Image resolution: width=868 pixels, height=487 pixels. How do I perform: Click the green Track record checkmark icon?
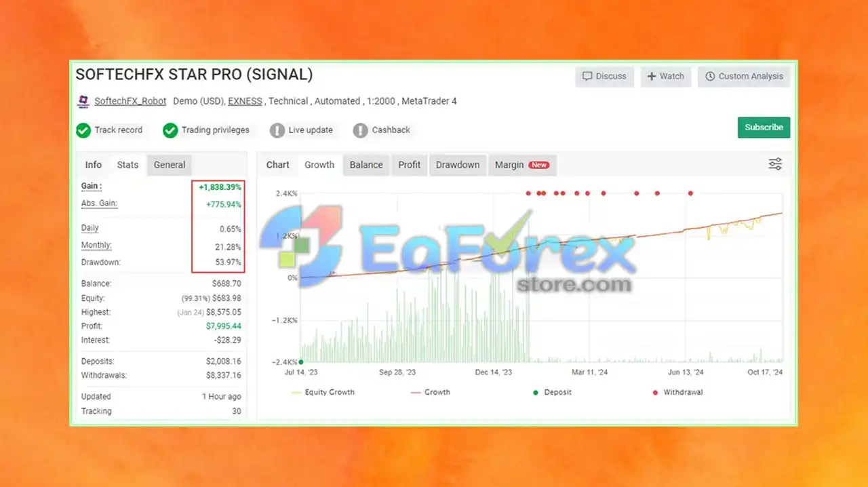[83, 130]
